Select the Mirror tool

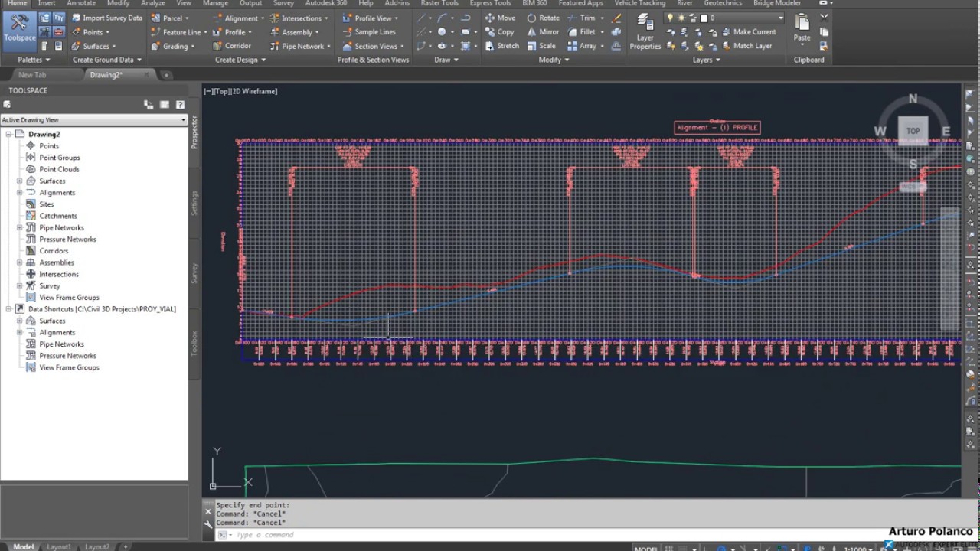[x=543, y=32]
